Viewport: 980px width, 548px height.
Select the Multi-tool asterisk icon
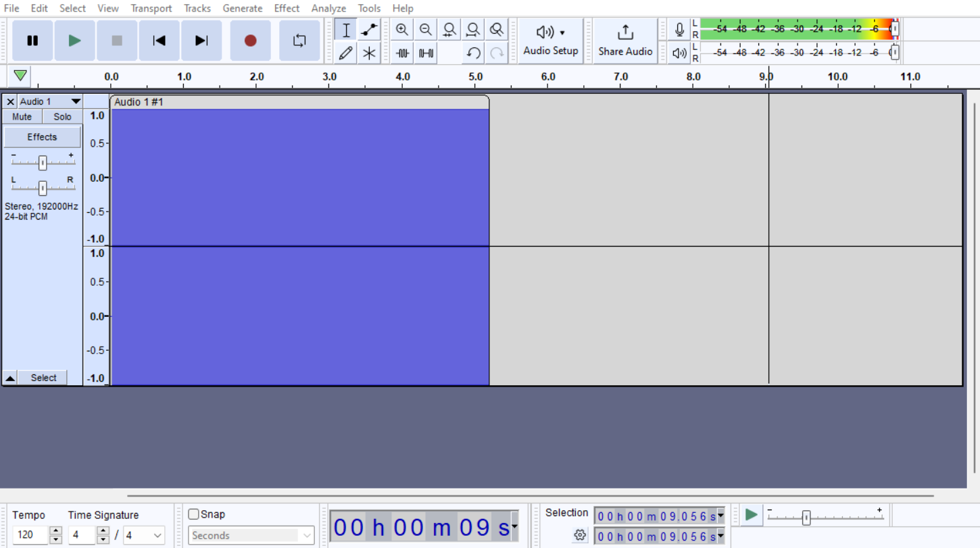pyautogui.click(x=369, y=53)
